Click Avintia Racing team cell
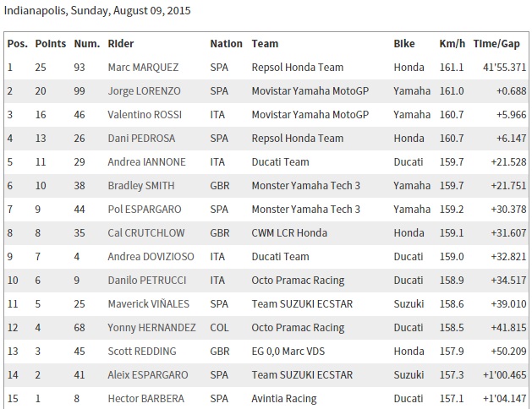This screenshot has height=409, width=532. coord(284,399)
